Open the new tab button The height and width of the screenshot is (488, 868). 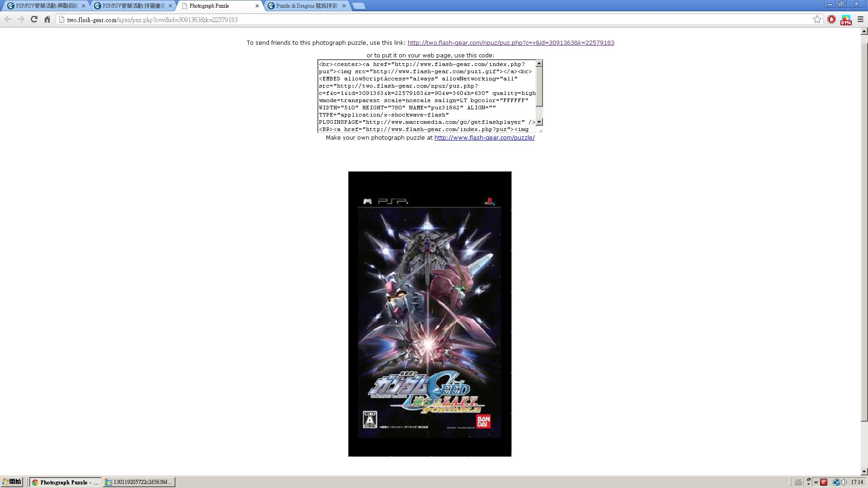point(359,6)
